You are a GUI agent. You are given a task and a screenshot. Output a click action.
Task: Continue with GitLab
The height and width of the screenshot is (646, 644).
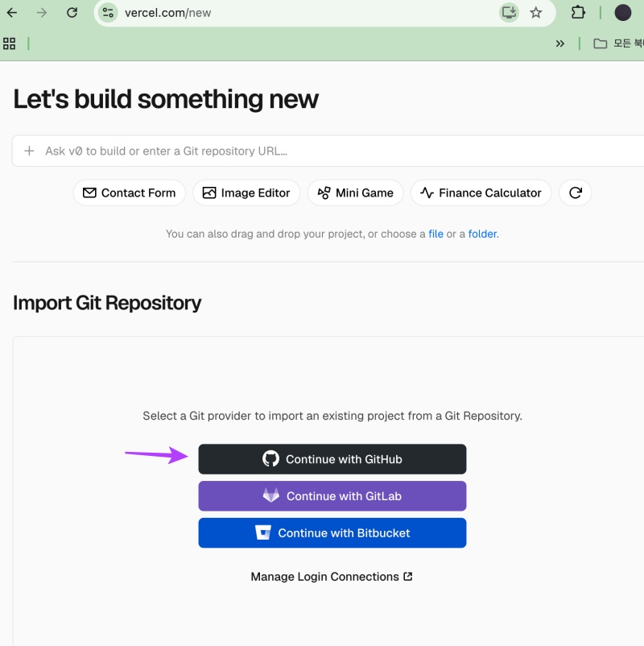point(332,496)
